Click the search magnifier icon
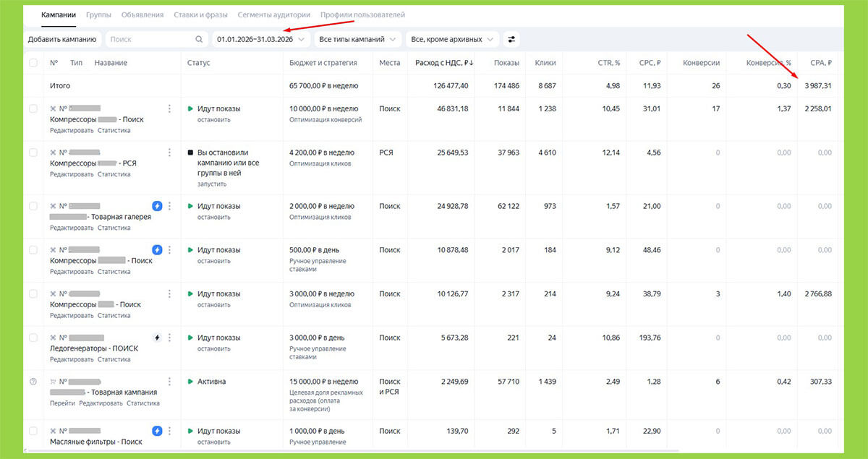 point(199,40)
